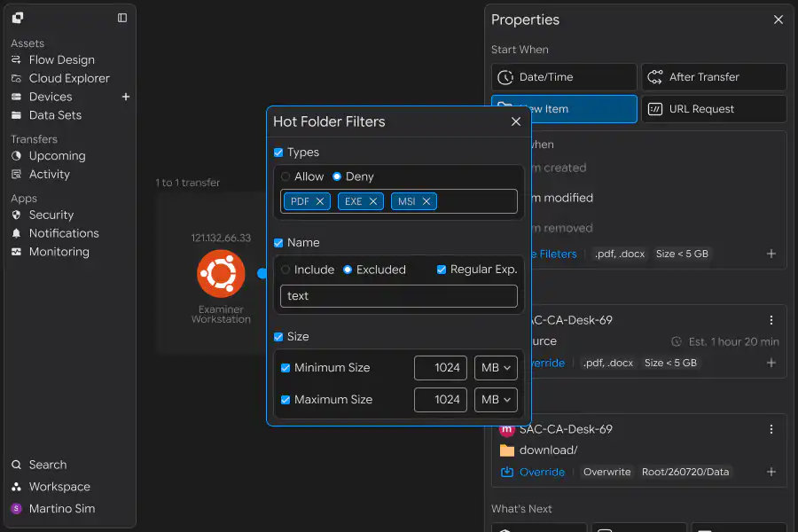Click the Maximum Size value field
Viewport: 798px width, 532px height.
coord(440,400)
